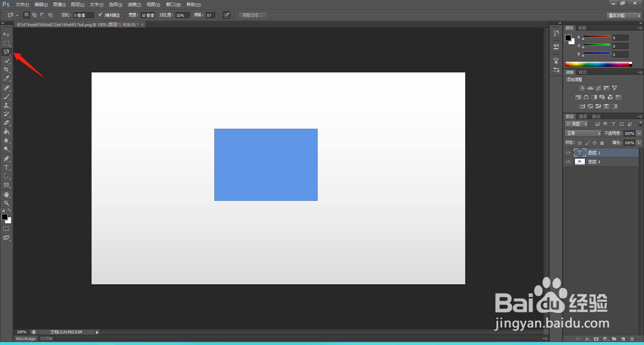Click the foreground color swatch in toolbox
The image size is (644, 345).
[5, 217]
